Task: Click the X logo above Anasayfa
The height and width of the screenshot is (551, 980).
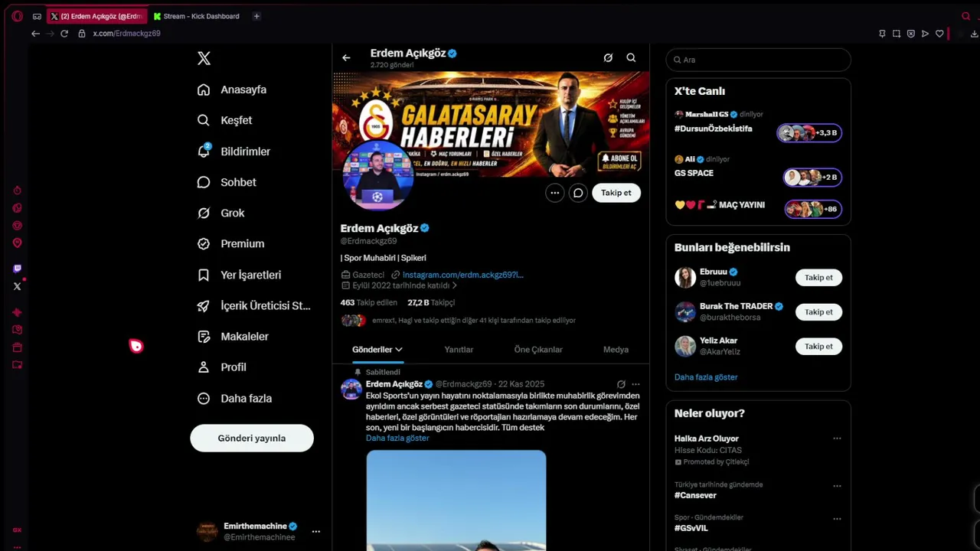Action: (204, 58)
